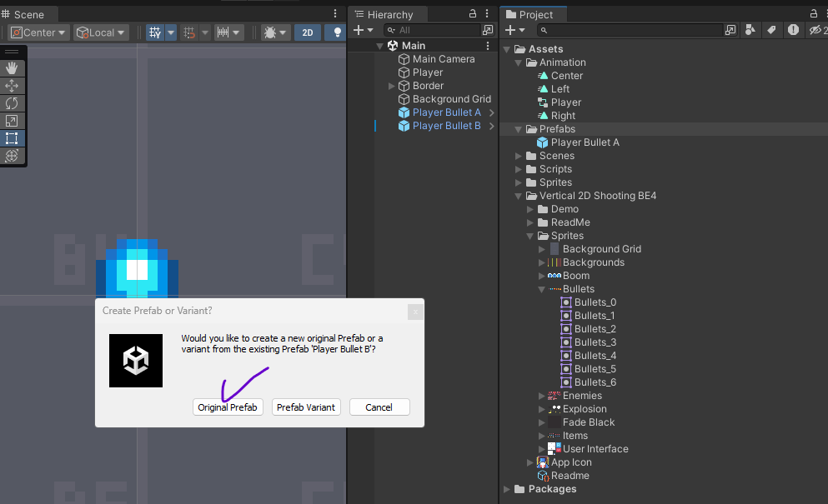Select the Hand view tool

[12, 68]
